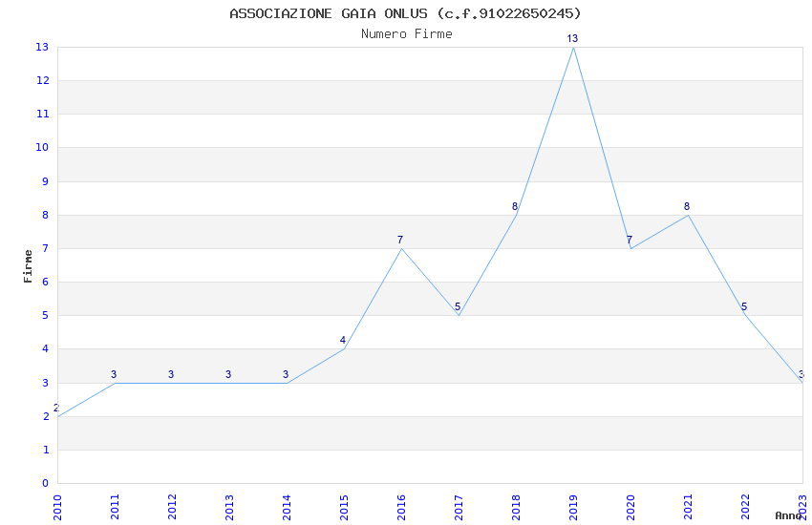This screenshot has height=525, width=812.
Task: Click x-axis year label 2015
Action: tap(344, 507)
